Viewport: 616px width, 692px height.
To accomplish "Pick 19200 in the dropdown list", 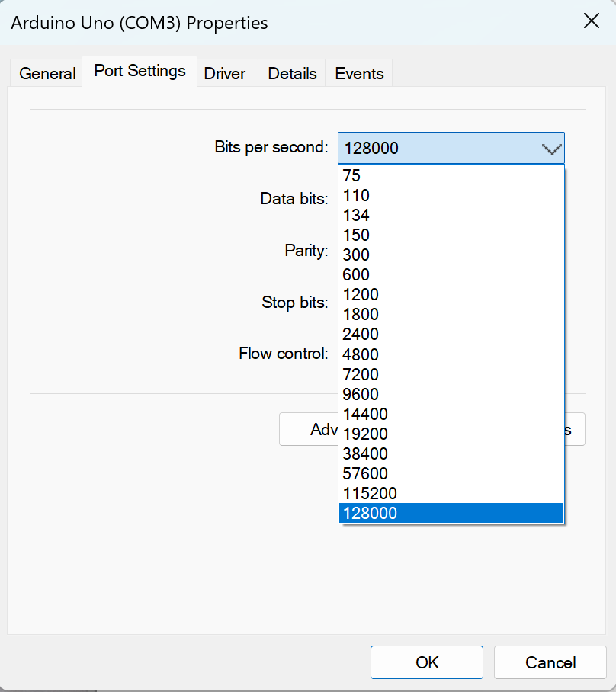I will tap(365, 434).
